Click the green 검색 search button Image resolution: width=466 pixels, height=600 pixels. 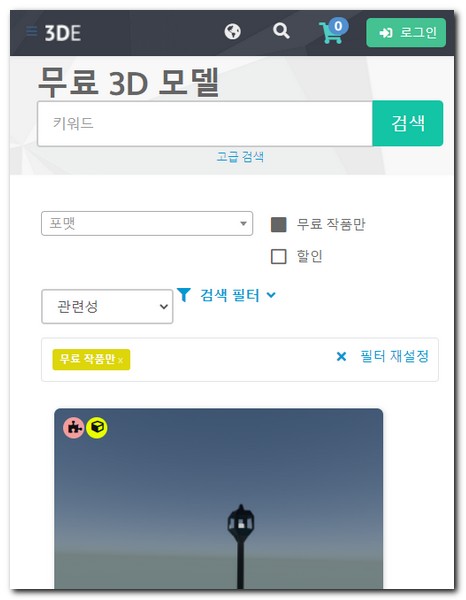(407, 123)
